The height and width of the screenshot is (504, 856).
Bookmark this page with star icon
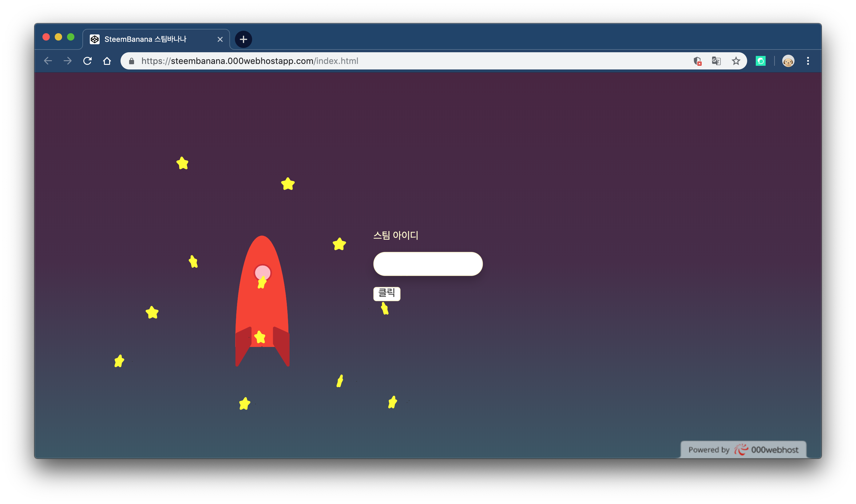tap(736, 61)
